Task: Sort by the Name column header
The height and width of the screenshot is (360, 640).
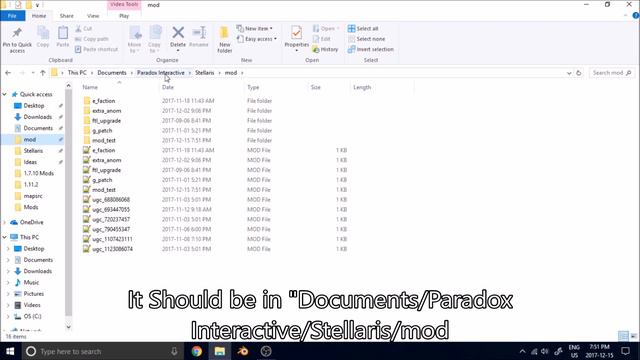Action: click(90, 87)
